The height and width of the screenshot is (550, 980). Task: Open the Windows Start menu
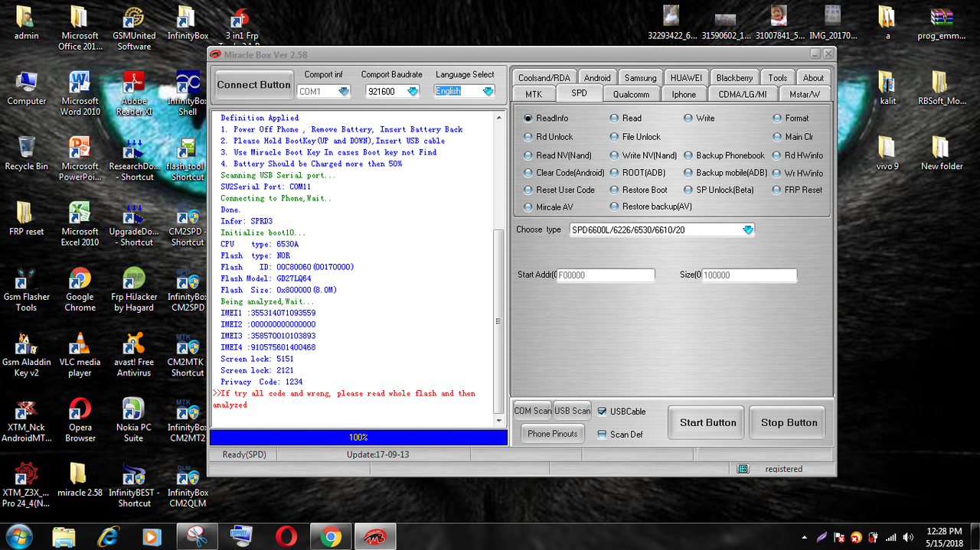pos(18,536)
